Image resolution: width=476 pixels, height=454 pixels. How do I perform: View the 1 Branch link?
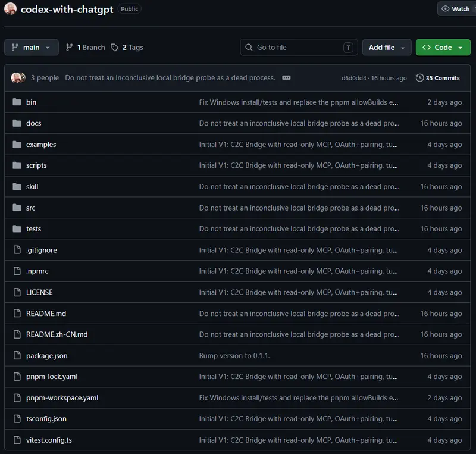coord(86,48)
